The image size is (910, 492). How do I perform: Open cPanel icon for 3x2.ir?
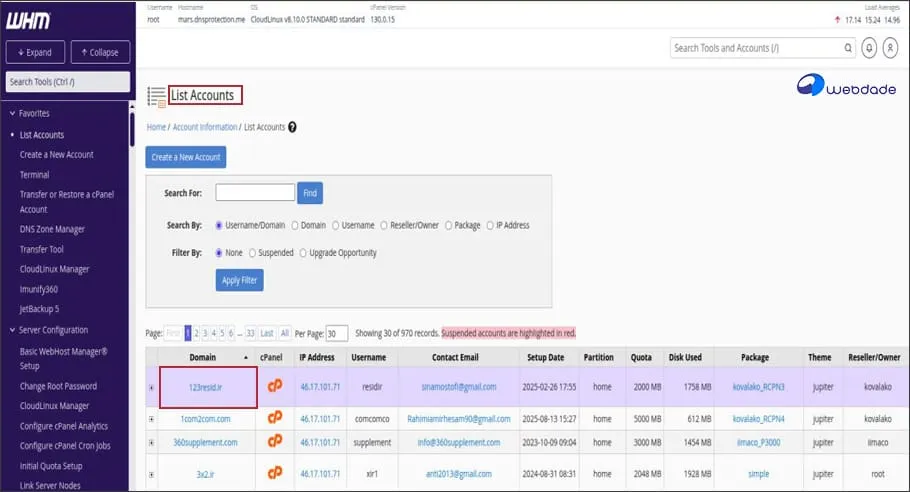275,473
